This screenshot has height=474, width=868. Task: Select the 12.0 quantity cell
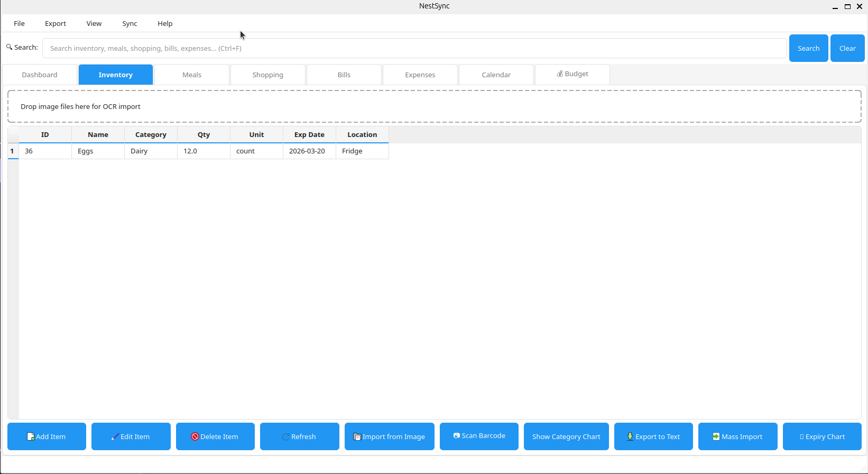pos(204,151)
